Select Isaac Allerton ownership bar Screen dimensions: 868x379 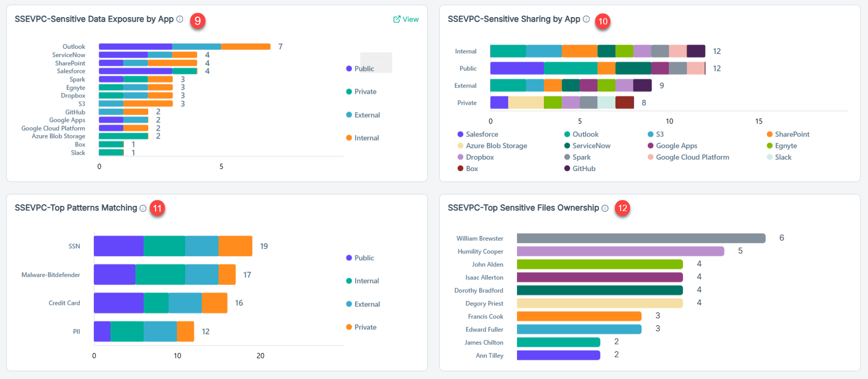point(600,277)
